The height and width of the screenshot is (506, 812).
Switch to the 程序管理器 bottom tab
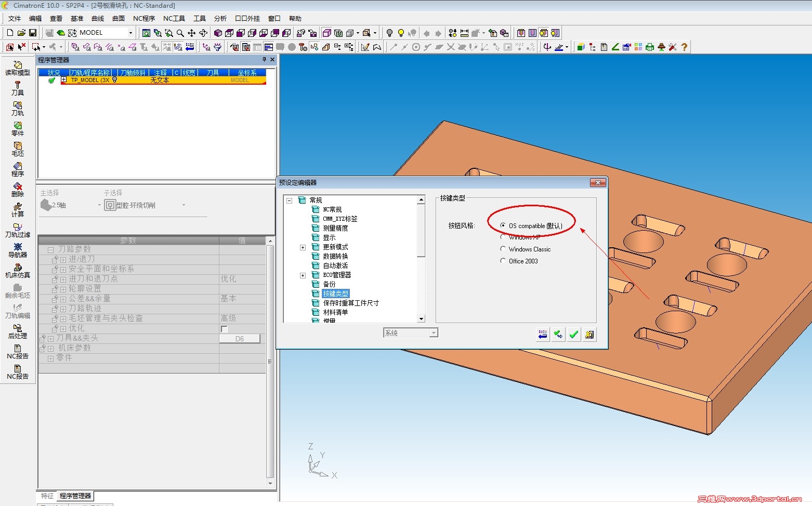[75, 496]
